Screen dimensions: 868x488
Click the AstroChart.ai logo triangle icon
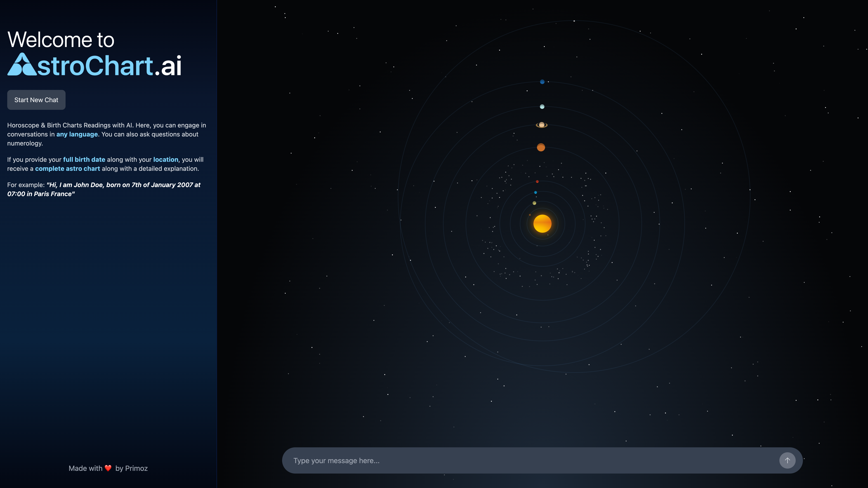[22, 64]
